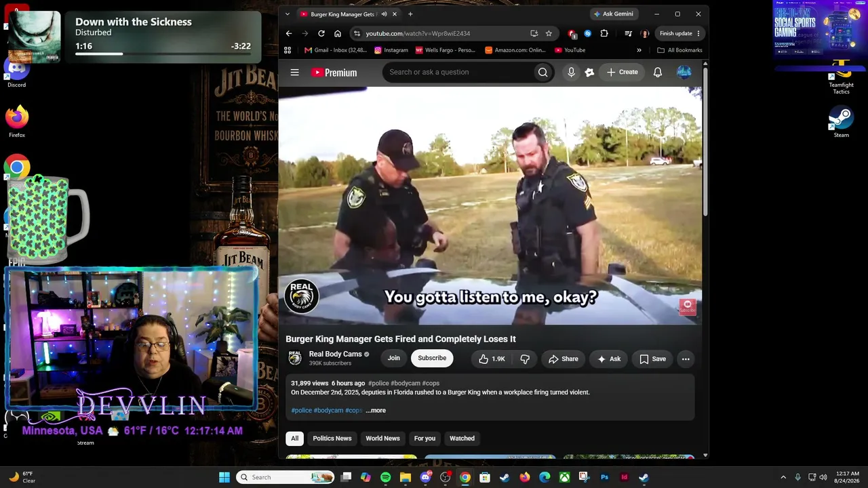Screen dimensions: 868x488
Task: Click the Join channel button
Action: tap(393, 358)
